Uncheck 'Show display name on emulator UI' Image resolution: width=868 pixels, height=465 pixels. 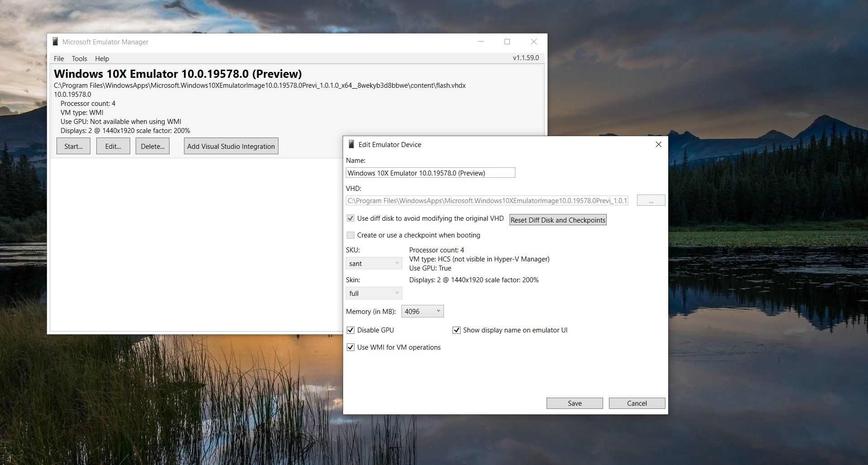[457, 330]
